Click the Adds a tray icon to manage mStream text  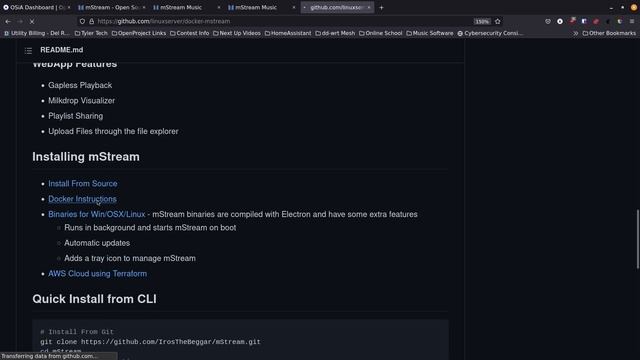coord(130,258)
